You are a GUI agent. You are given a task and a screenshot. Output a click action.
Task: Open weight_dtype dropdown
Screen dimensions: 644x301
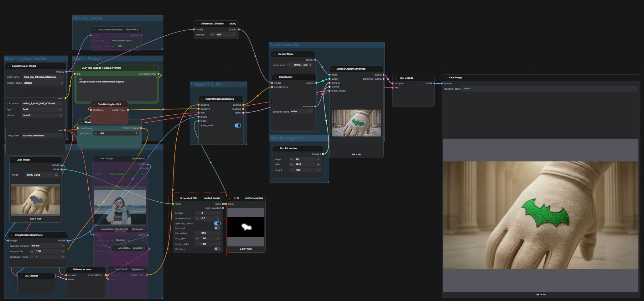(x=43, y=83)
